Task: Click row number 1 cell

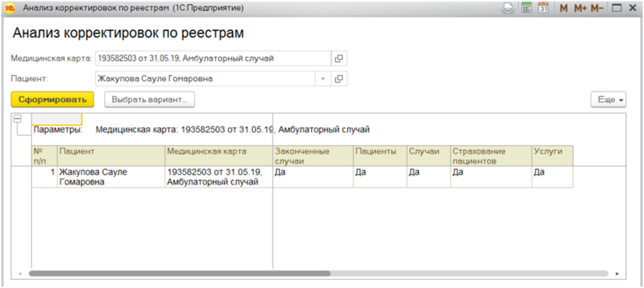Action: click(x=44, y=178)
